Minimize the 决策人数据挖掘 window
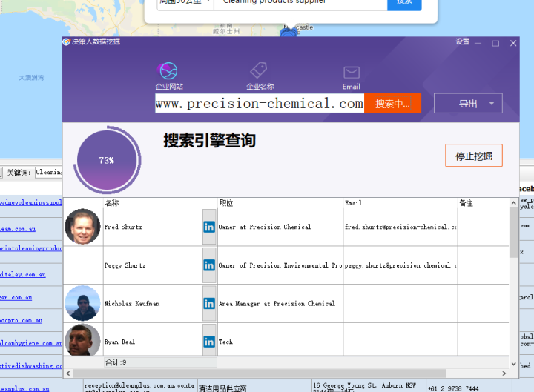 coord(478,43)
